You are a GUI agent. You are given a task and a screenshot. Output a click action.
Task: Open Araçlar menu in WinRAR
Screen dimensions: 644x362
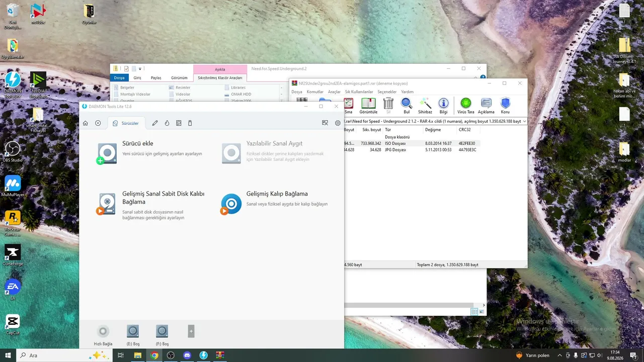(334, 92)
